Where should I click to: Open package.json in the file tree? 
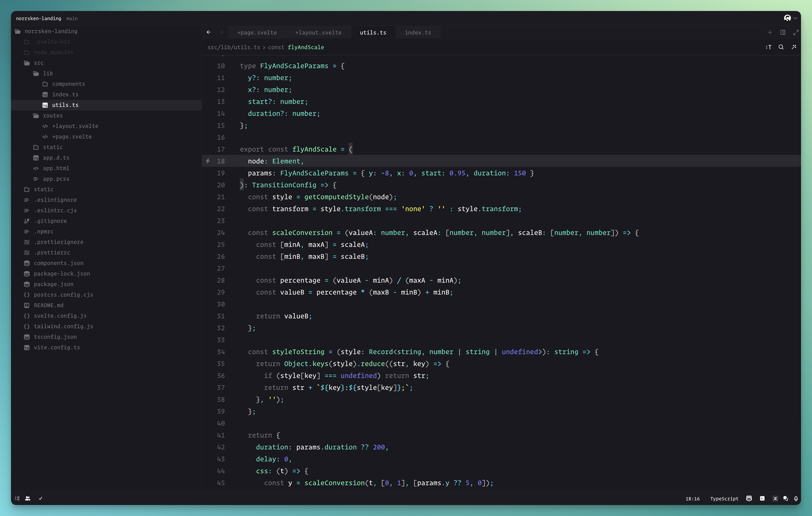click(106, 284)
